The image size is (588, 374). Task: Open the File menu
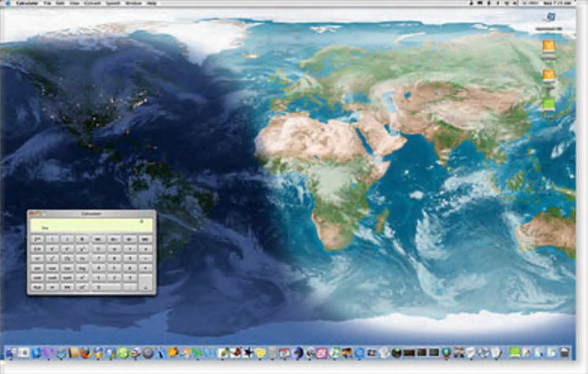47,3
